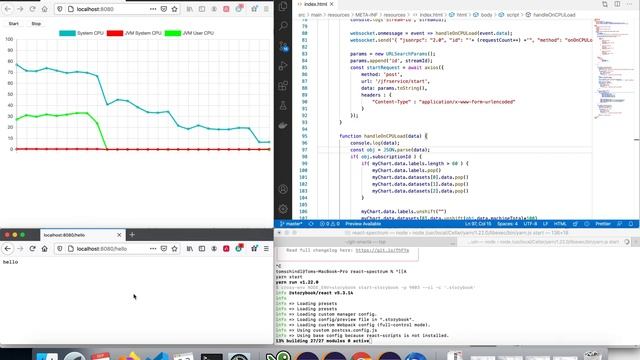Viewport: 640px width, 360px height.
Task: Open VS Code Explorer in activity bar
Action: click(283, 6)
